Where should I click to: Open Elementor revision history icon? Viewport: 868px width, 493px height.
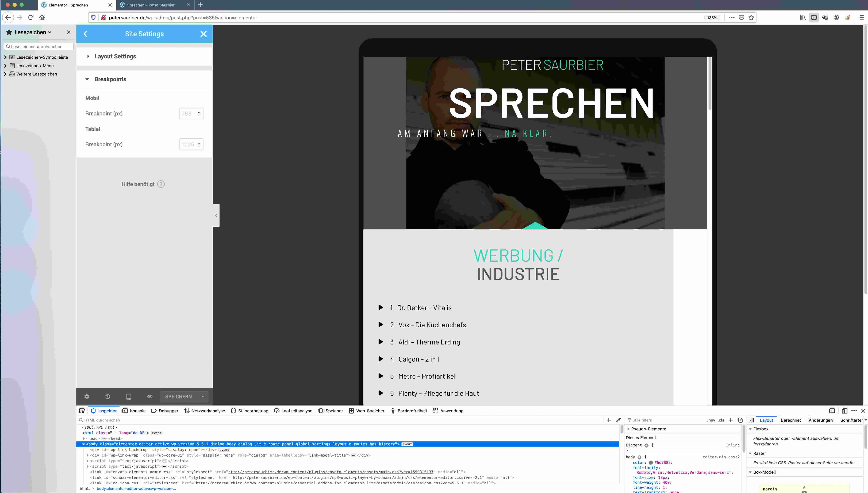click(x=108, y=396)
